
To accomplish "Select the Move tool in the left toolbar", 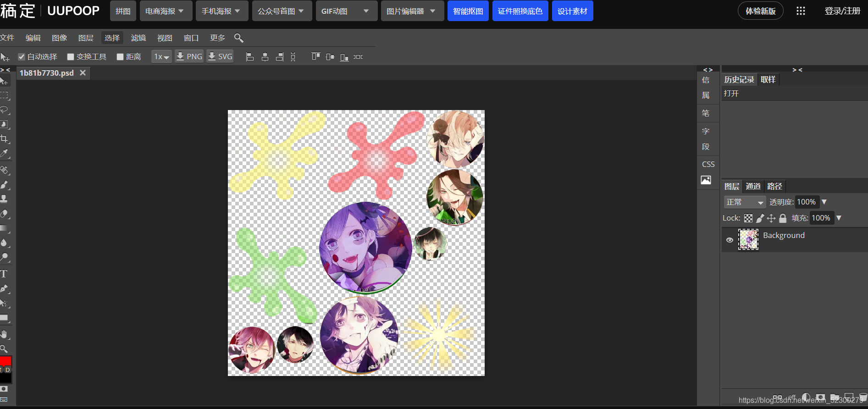I will point(4,81).
